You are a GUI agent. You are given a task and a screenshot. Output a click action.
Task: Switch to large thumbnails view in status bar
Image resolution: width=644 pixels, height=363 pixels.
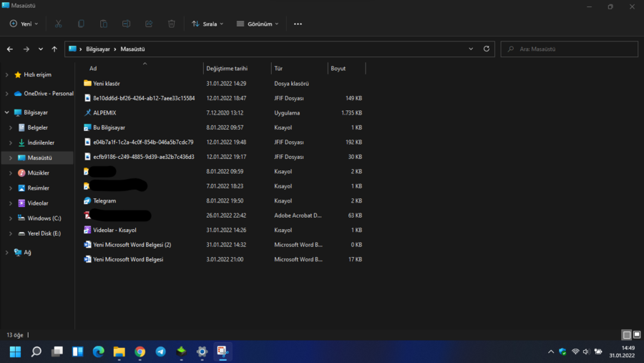[637, 334]
